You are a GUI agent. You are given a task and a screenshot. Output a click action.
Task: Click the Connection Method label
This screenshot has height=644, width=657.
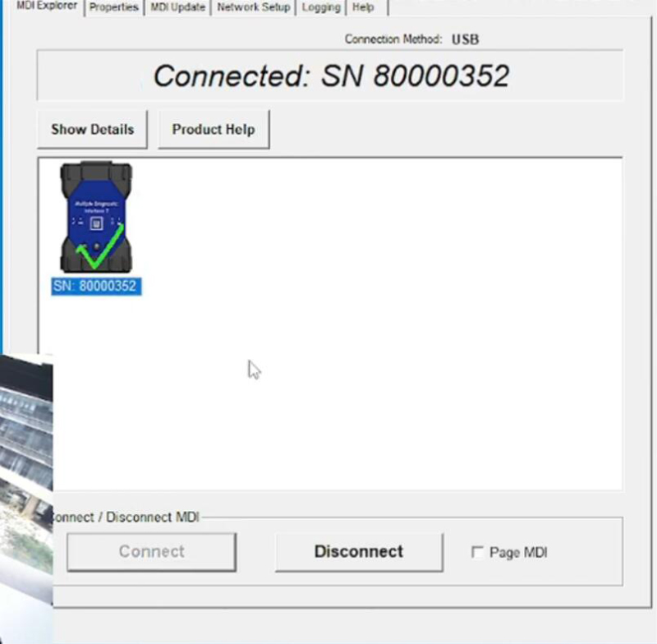pos(393,39)
